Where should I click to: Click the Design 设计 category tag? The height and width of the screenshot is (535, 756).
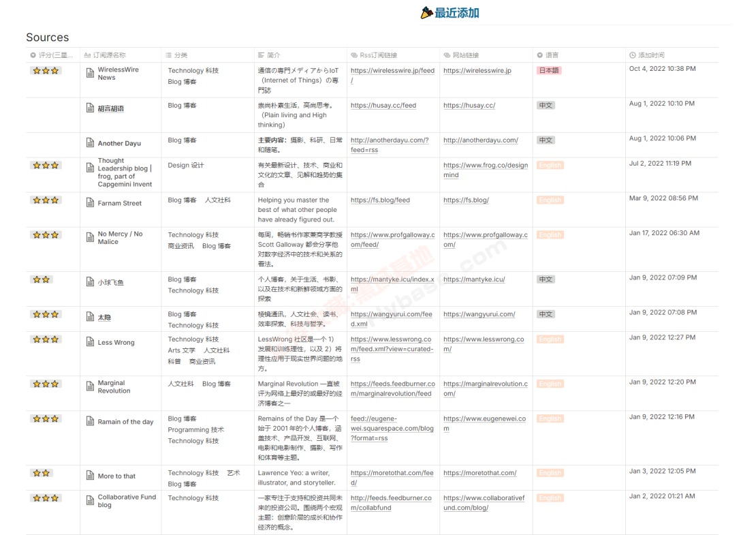tap(186, 166)
